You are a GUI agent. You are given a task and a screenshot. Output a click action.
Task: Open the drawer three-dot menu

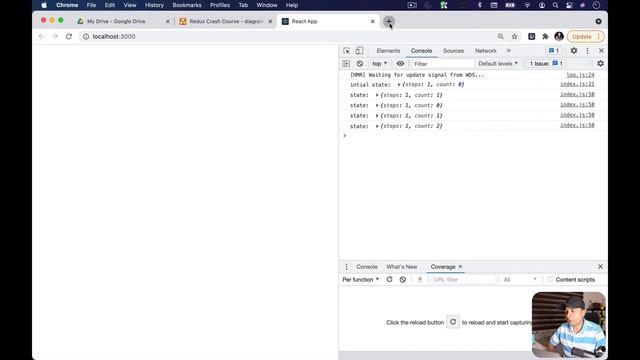point(347,267)
